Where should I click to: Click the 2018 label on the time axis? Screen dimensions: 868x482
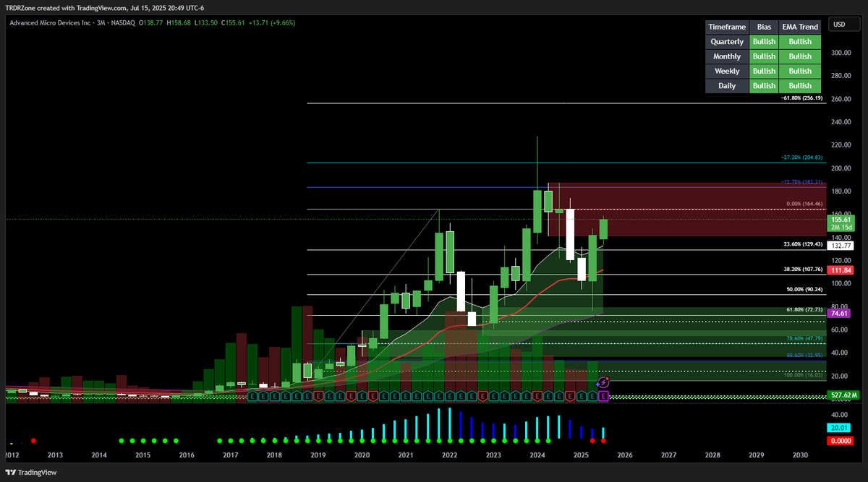(274, 455)
